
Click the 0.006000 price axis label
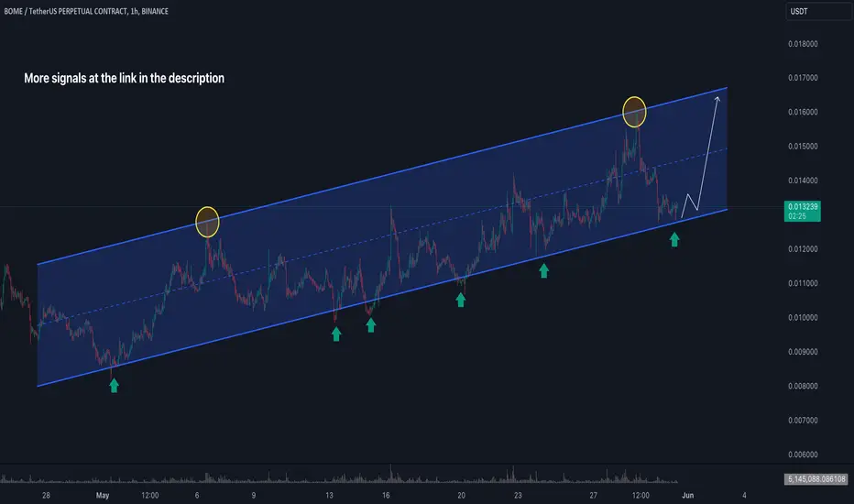click(x=803, y=455)
